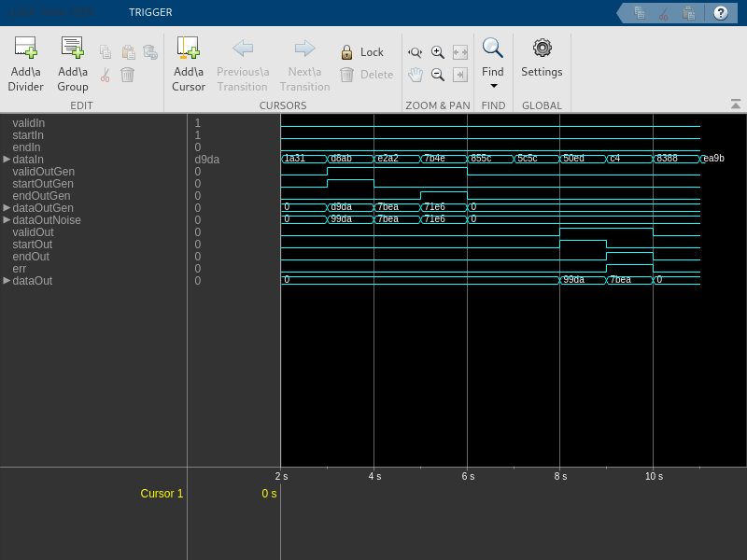Switch to the TRIGGER tab
This screenshot has height=560, width=747.
click(x=150, y=13)
